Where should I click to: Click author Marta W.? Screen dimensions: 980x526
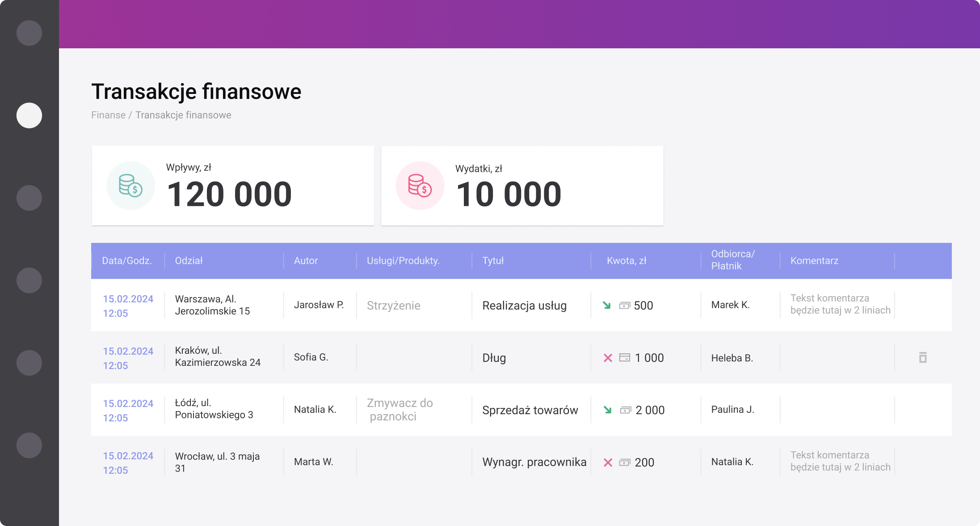[x=314, y=462]
